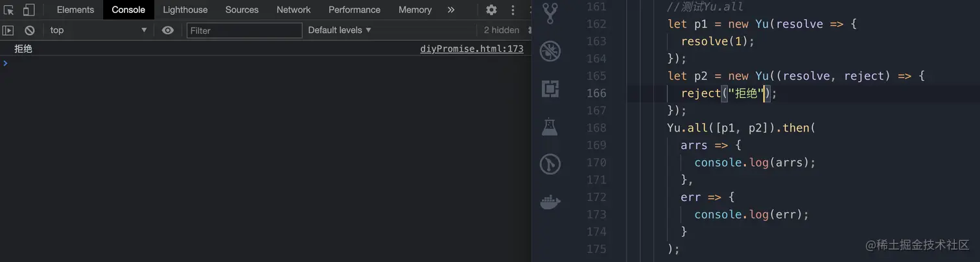Open the diyPromise.html:173 source link
Viewport: 980px width, 262px height.
click(471, 49)
